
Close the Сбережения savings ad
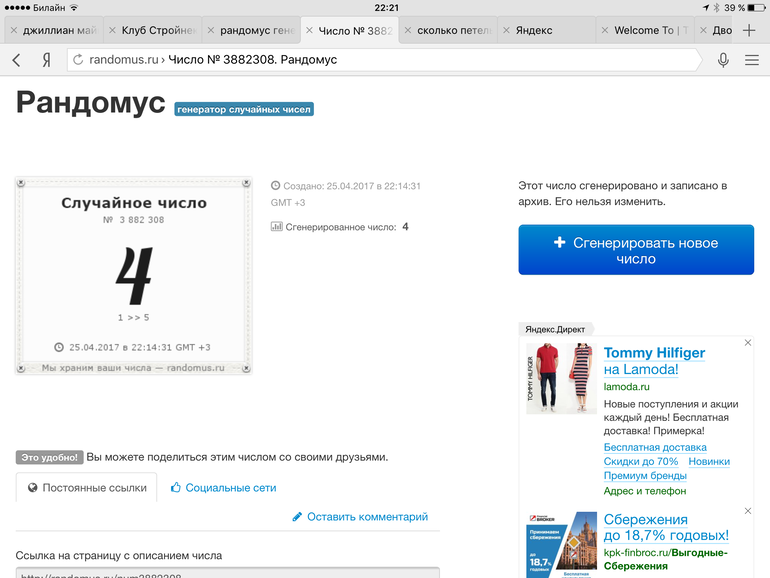(747, 510)
